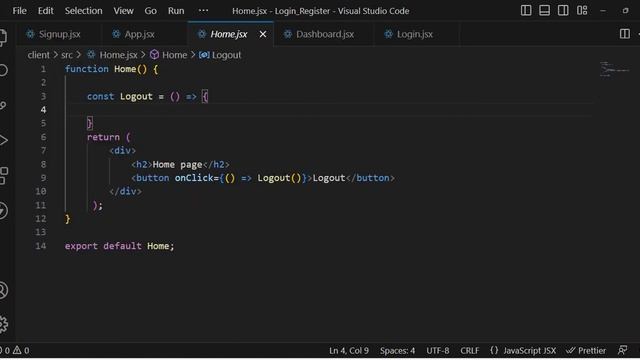Click the opening <div> tag on line 7
This screenshot has width=640, height=360.
122,151
